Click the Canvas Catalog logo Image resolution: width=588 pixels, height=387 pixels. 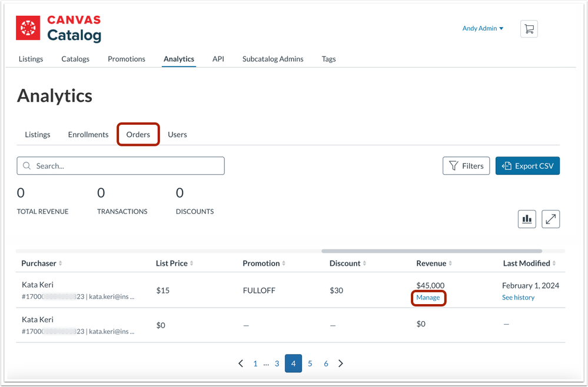[59, 29]
